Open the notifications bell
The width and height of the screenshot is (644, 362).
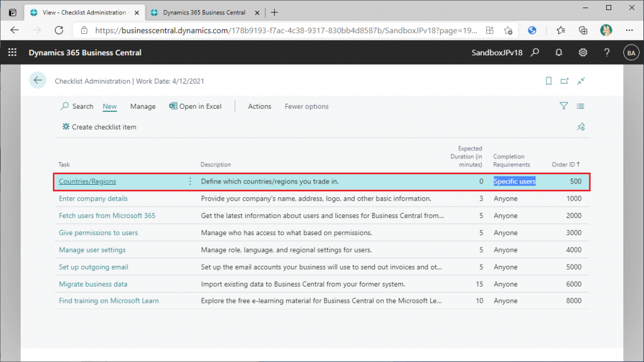pyautogui.click(x=558, y=53)
